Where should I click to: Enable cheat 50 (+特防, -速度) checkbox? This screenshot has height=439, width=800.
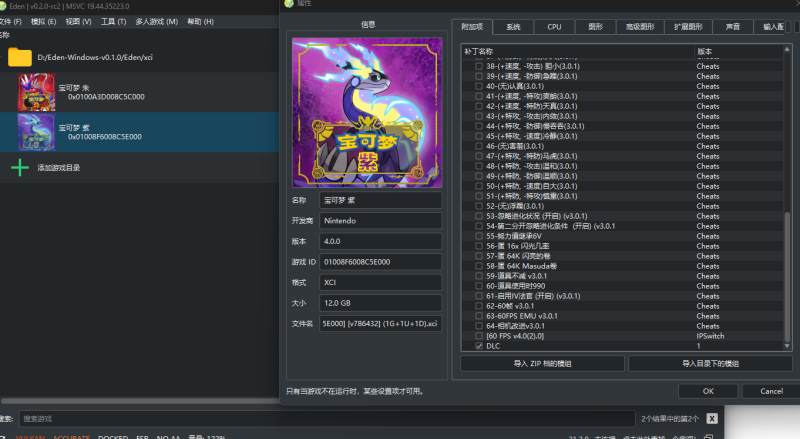479,186
